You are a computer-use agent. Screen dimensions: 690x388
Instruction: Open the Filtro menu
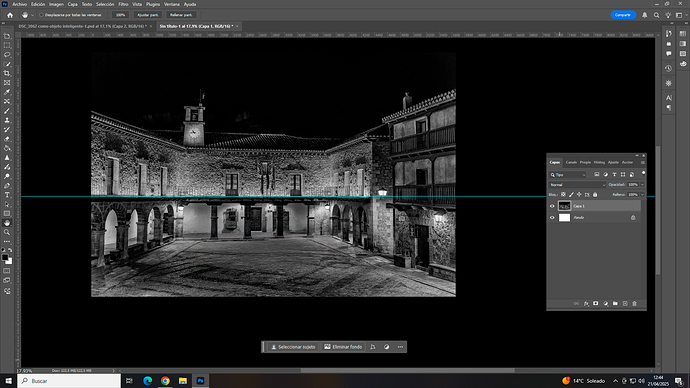tap(123, 4)
